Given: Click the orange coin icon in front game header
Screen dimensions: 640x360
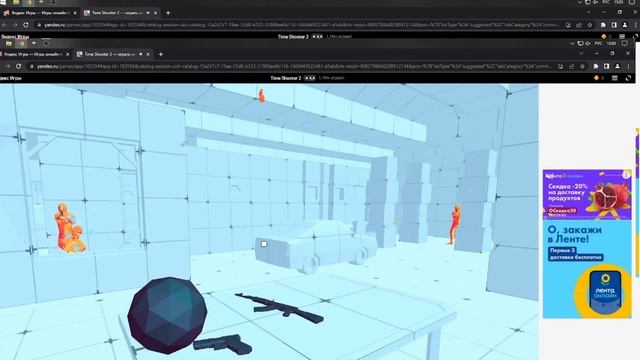Looking at the screenshot, I should [596, 78].
